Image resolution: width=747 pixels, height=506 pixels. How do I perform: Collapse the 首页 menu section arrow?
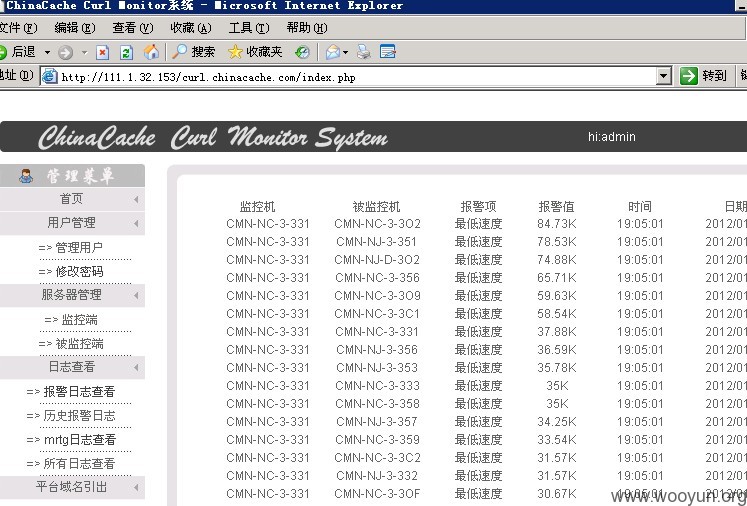[136, 199]
